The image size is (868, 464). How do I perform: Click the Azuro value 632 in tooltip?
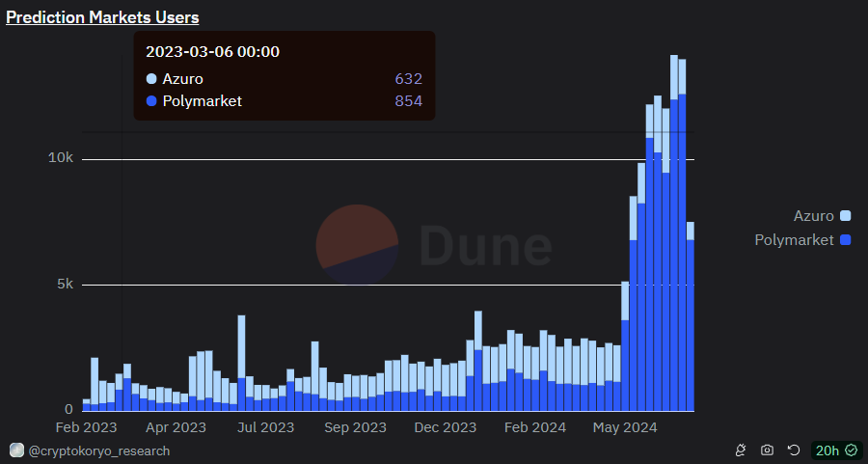(x=409, y=79)
